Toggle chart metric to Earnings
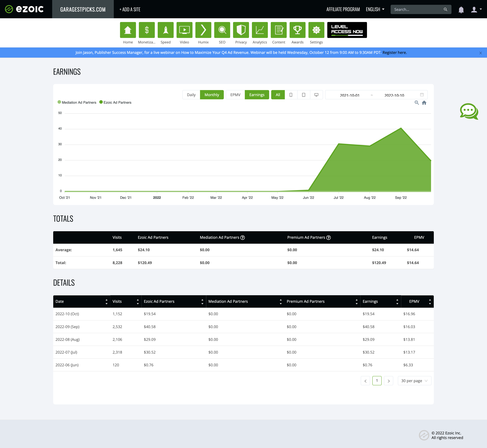The image size is (487, 448). 257,95
